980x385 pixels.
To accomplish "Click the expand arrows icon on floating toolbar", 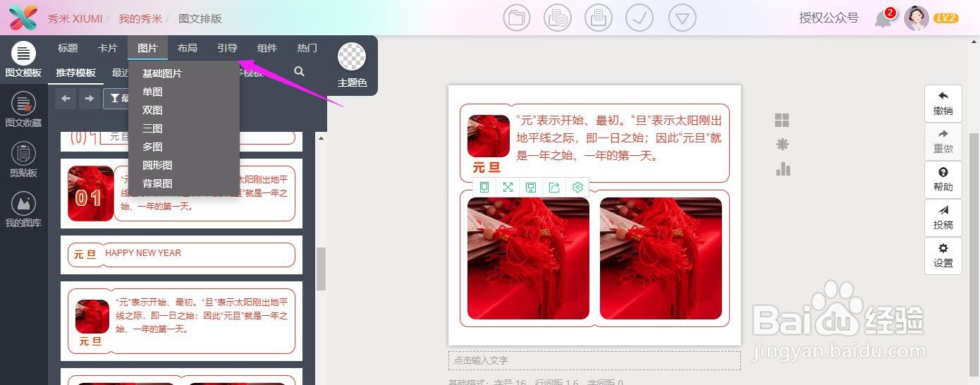I will [508, 187].
